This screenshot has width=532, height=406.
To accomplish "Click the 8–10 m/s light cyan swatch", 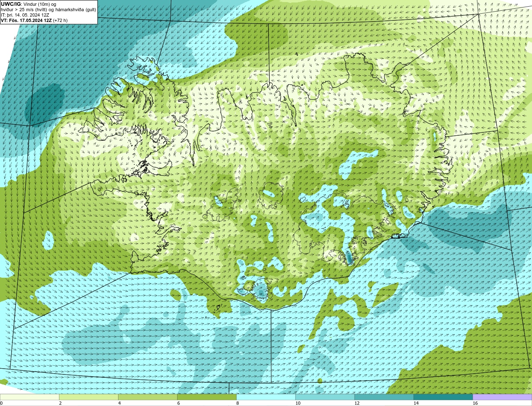I will click(x=266, y=397).
